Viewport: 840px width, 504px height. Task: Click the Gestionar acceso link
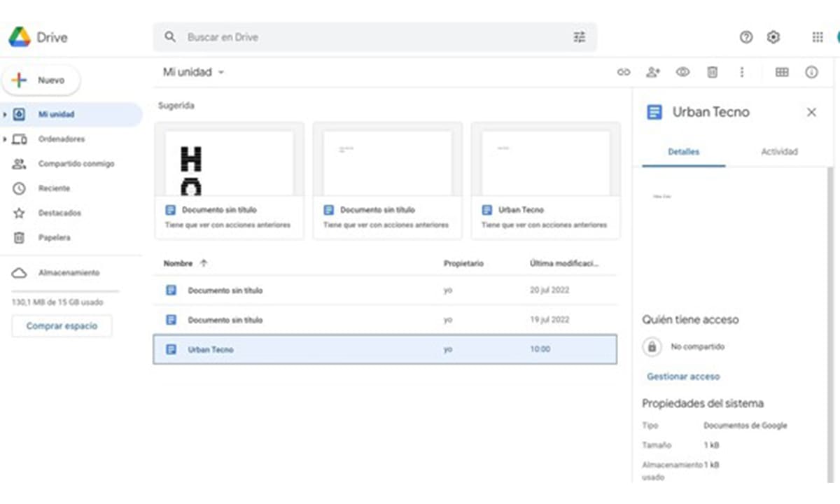[683, 377]
